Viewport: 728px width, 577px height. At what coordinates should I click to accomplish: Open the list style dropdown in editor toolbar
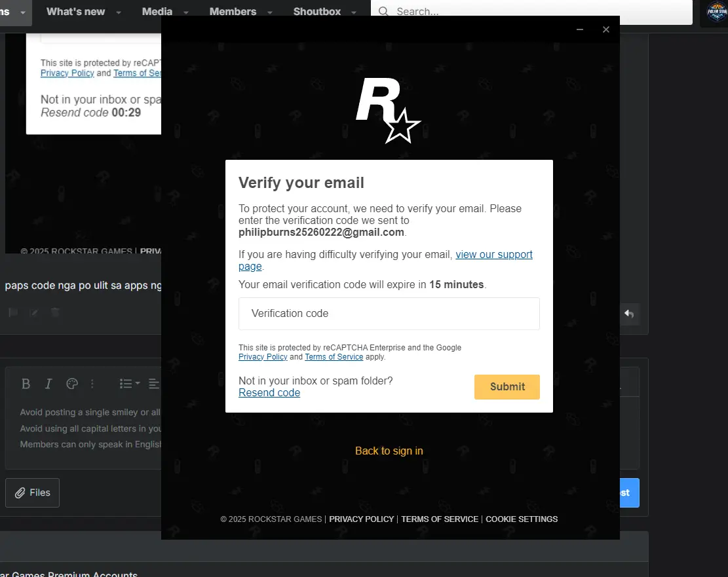[130, 383]
